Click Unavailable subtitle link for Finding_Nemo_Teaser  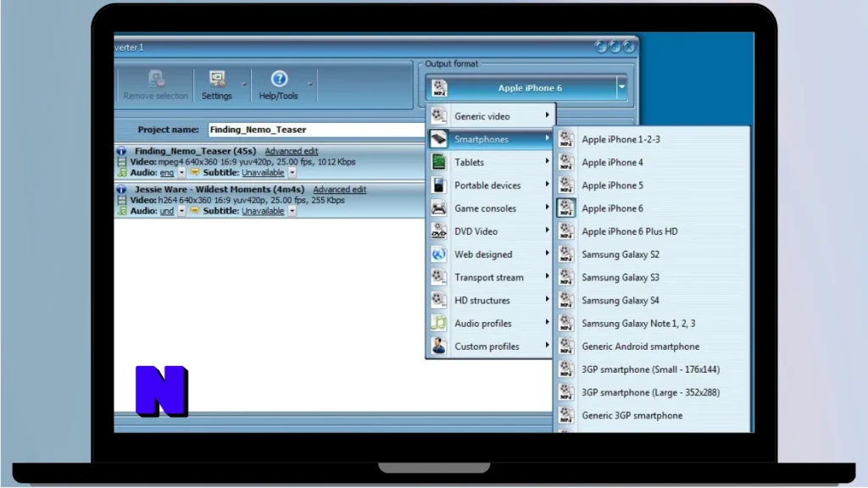point(263,173)
